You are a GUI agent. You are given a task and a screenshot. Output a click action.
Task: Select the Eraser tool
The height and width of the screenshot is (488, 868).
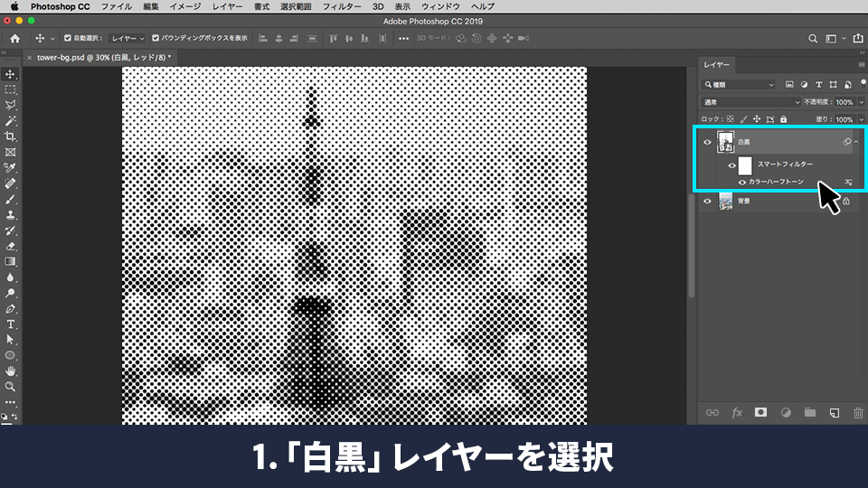pos(10,246)
